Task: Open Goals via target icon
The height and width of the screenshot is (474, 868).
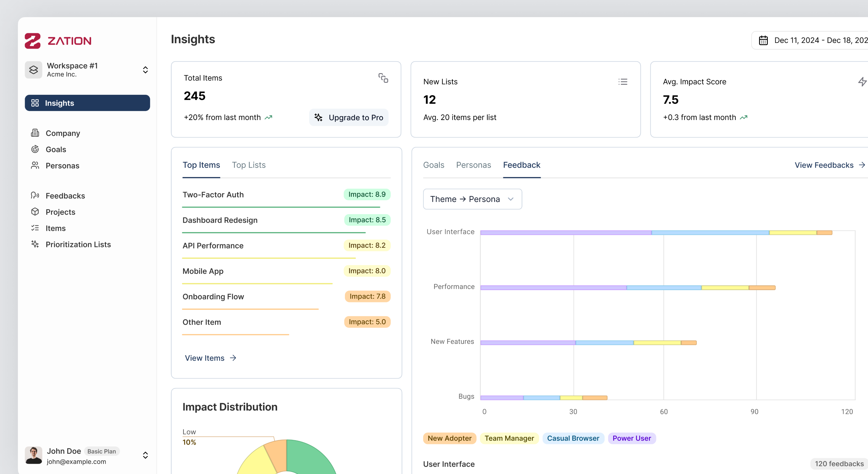Action: point(35,149)
